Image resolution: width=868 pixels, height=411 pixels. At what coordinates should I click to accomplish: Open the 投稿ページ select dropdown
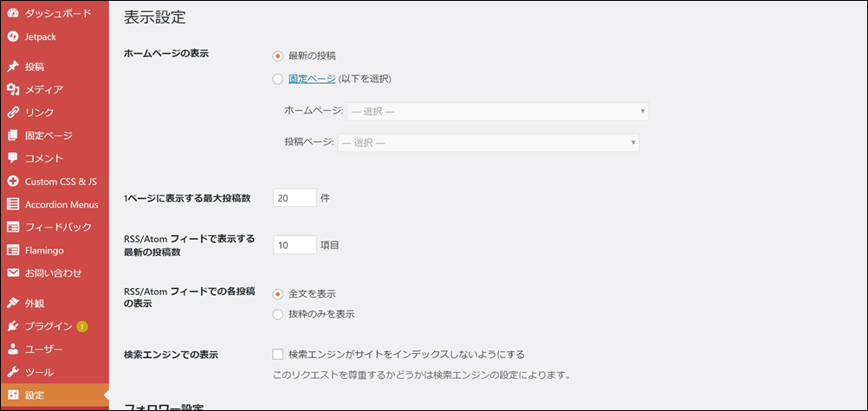(489, 142)
